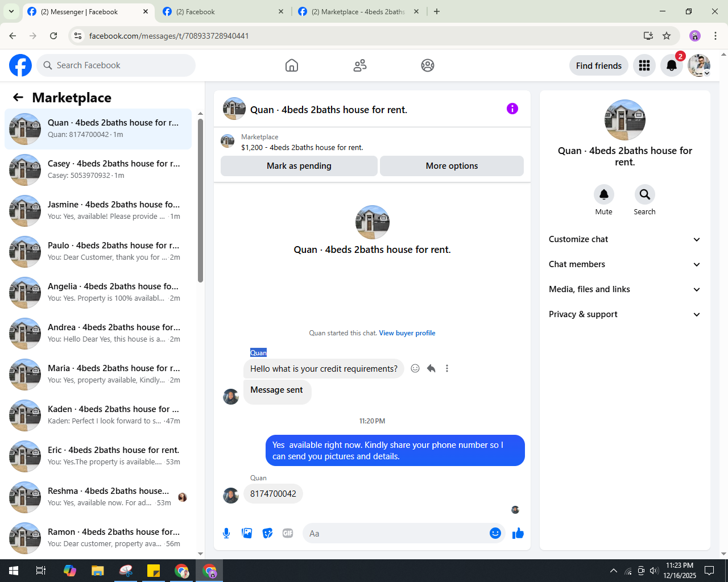
Task: Open Eric's conversation in the chat list
Action: tap(98, 456)
